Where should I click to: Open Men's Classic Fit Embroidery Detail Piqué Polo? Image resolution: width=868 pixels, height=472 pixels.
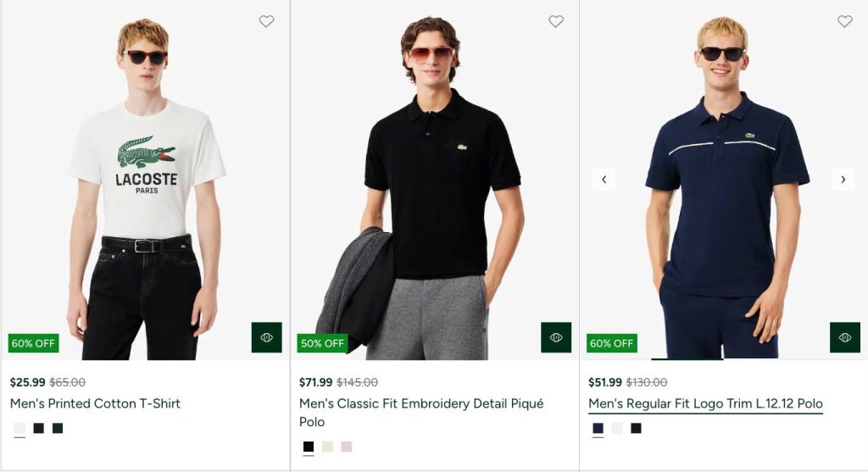click(x=421, y=412)
